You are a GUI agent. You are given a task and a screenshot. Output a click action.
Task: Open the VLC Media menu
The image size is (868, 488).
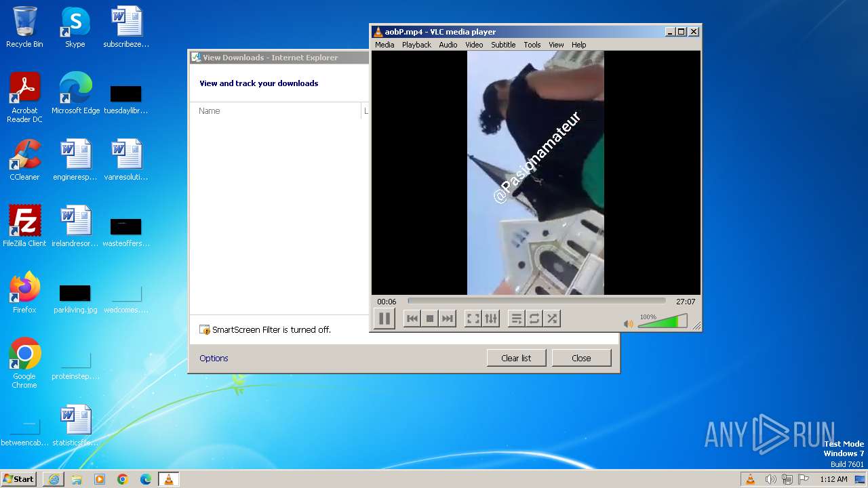coord(384,45)
